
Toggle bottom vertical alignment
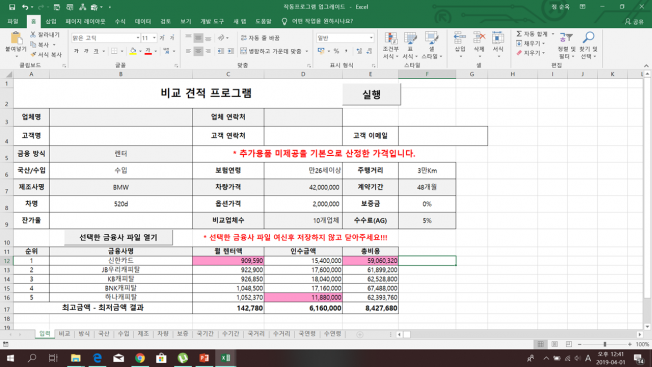208,38
